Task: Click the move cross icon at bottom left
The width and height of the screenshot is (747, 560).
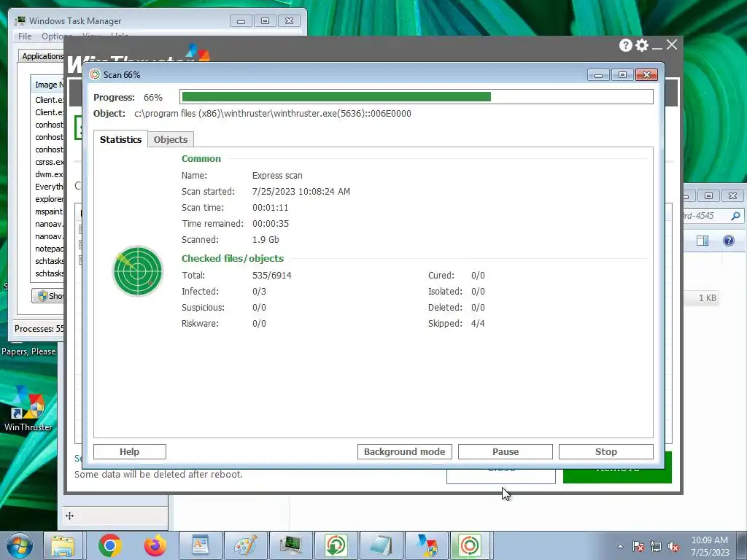Action: (69, 516)
